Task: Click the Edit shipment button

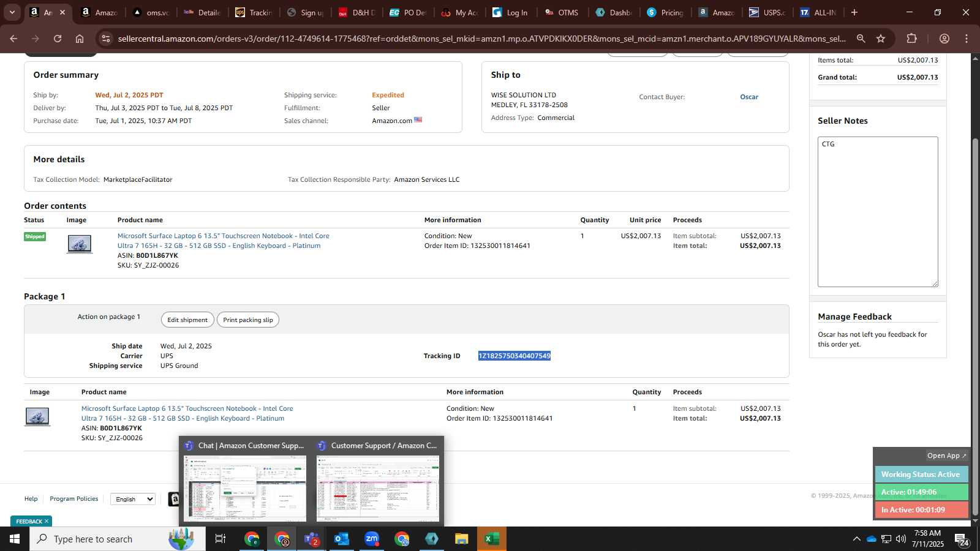Action: coord(187,320)
